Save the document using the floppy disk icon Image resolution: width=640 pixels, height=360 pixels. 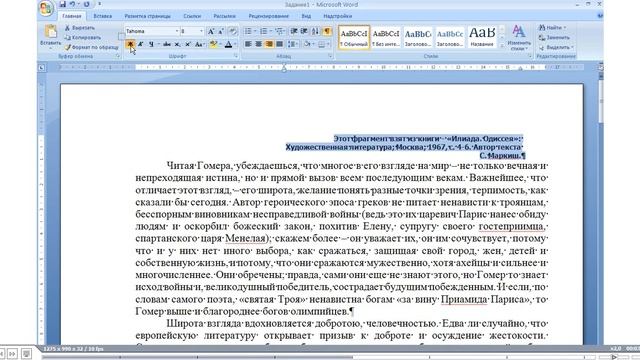pyautogui.click(x=62, y=4)
